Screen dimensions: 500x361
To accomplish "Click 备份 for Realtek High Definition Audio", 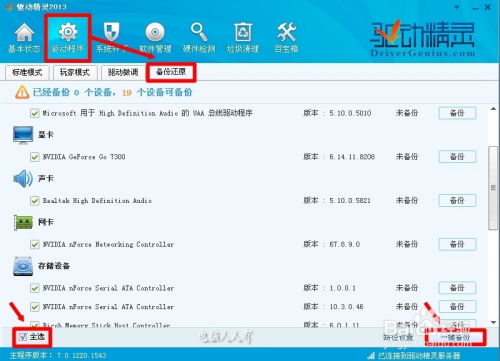I will (x=457, y=200).
